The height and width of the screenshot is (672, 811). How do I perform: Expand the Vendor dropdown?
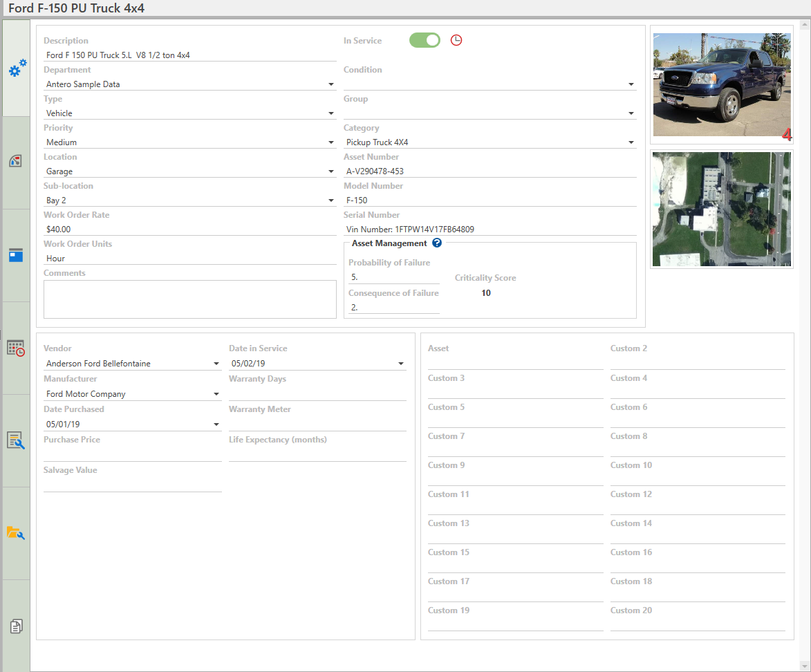tap(216, 364)
